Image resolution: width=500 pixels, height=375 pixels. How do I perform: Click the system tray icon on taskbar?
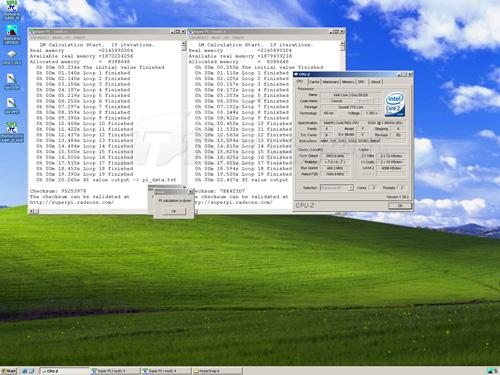point(490,371)
